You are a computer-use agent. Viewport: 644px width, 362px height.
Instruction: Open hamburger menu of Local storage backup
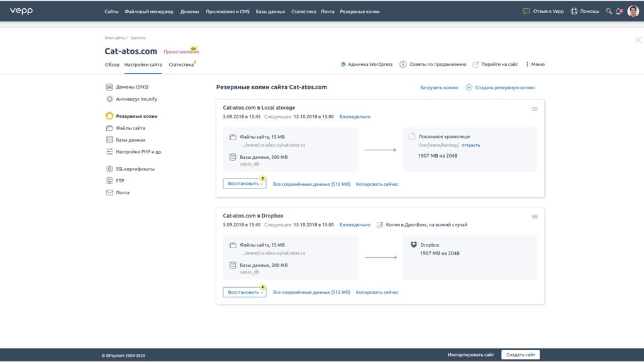[x=535, y=109]
